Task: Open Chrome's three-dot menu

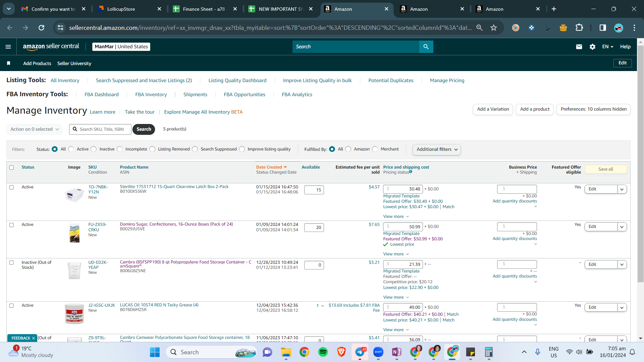Action: point(634,28)
